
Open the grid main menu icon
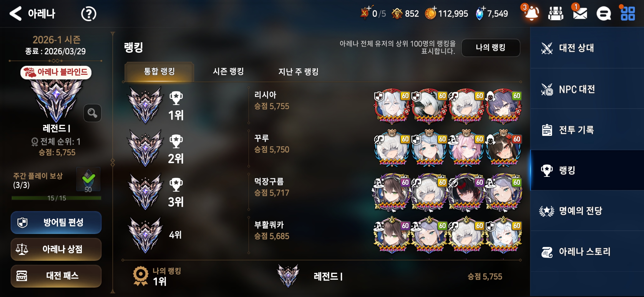click(x=628, y=13)
